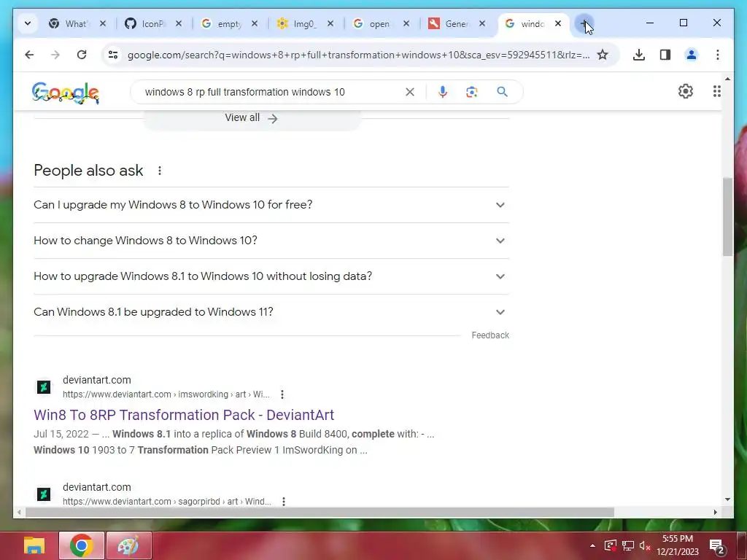Close the Gener tab
747x560 pixels.
click(482, 23)
